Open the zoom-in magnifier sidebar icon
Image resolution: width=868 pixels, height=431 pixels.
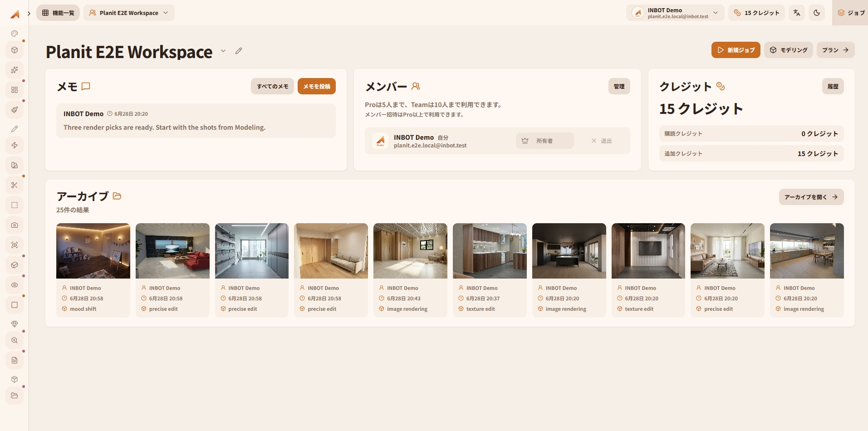coord(15,340)
